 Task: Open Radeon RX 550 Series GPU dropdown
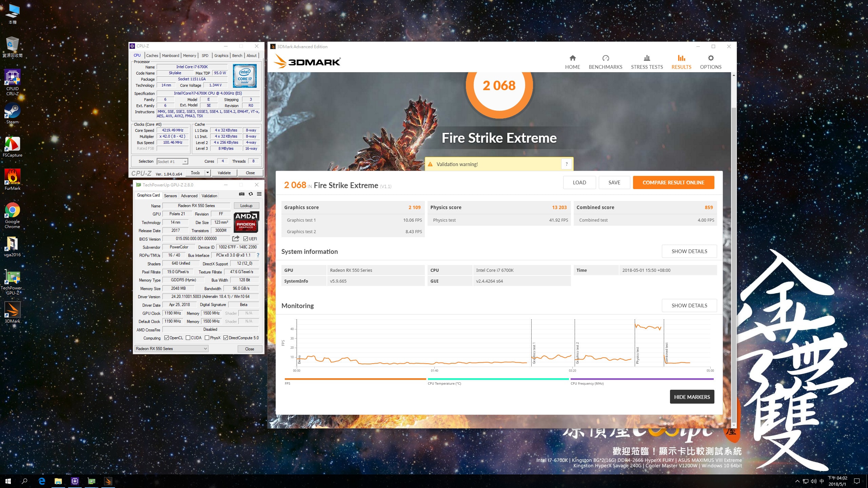(x=171, y=349)
